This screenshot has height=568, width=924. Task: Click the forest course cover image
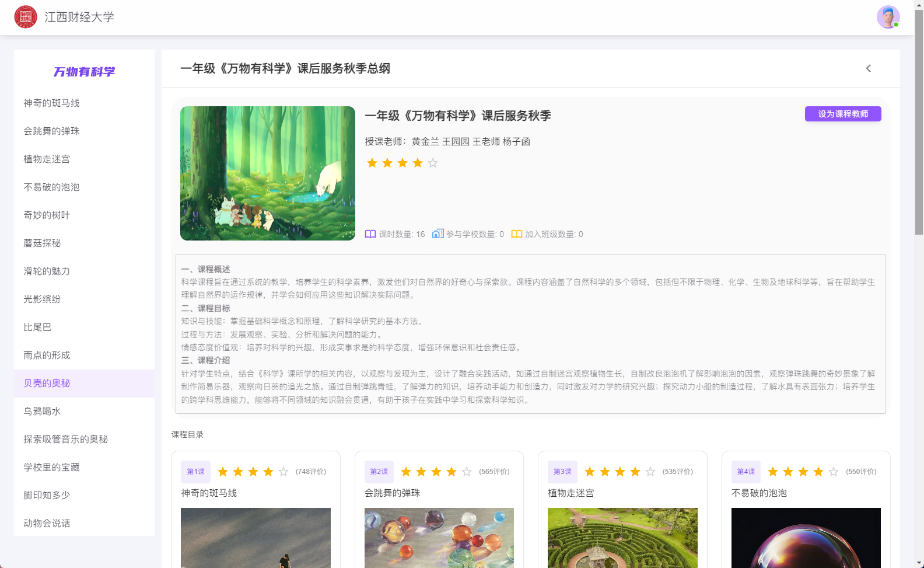[268, 173]
